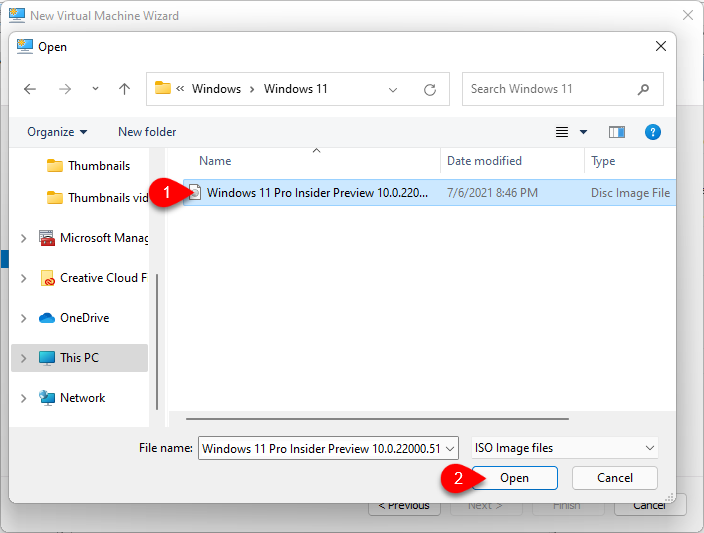The width and height of the screenshot is (704, 533).
Task: Go forward with the right arrow
Action: 65,89
